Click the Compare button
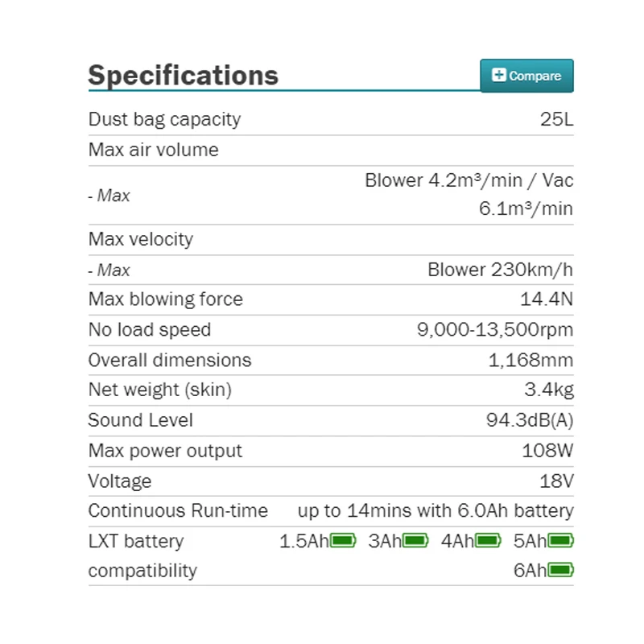The width and height of the screenshot is (644, 644). 526,76
